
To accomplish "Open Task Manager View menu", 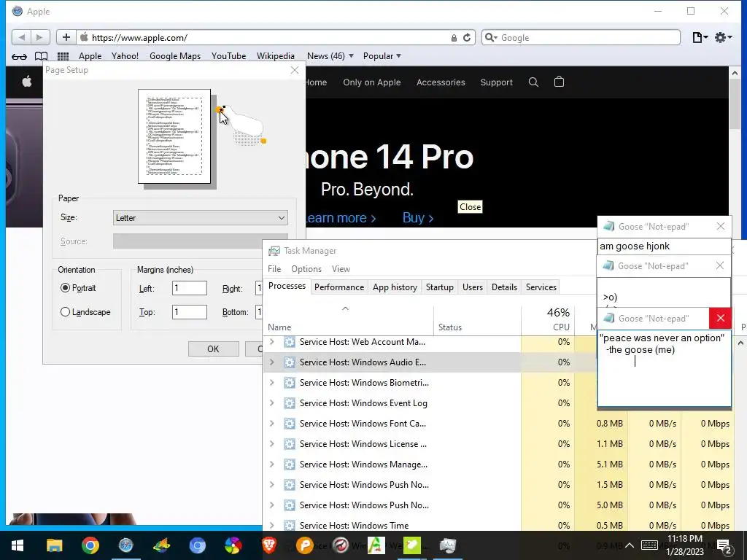I will coord(341,269).
